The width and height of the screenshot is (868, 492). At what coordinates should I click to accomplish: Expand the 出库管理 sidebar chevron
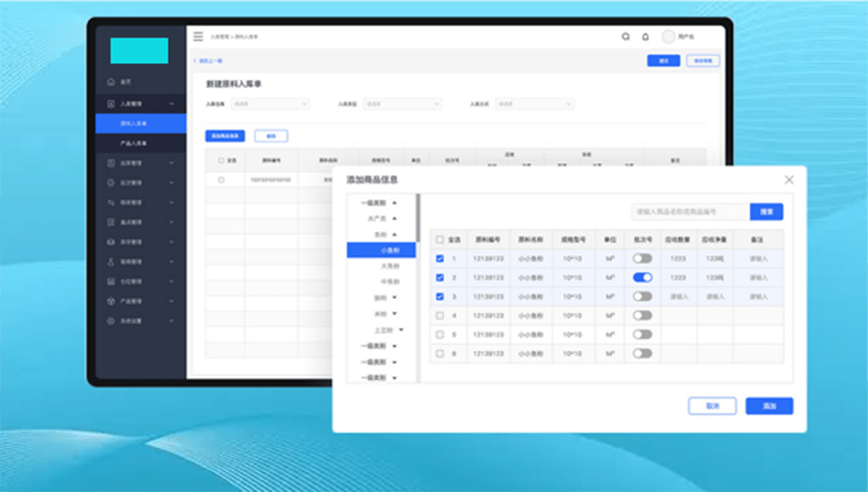tap(172, 163)
